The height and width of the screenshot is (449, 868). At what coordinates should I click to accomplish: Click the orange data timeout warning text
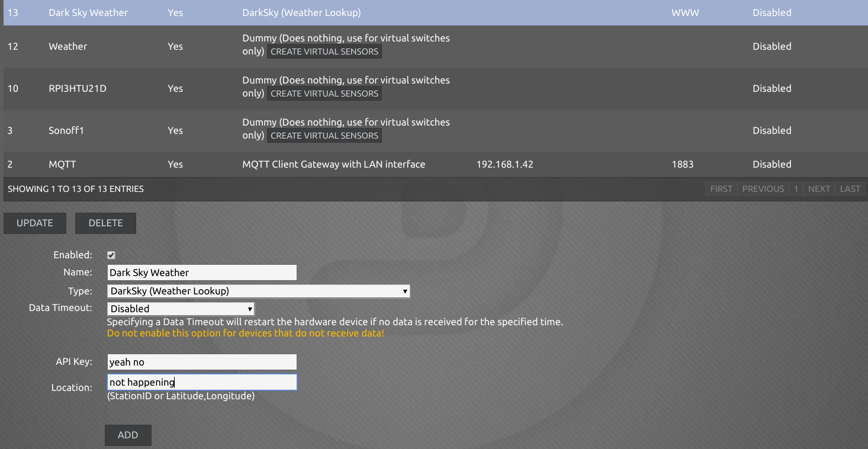pos(246,333)
